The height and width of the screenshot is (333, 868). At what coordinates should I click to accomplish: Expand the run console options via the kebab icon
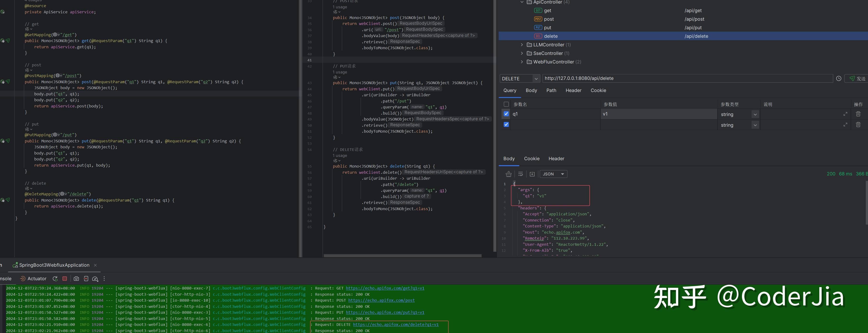pos(104,279)
